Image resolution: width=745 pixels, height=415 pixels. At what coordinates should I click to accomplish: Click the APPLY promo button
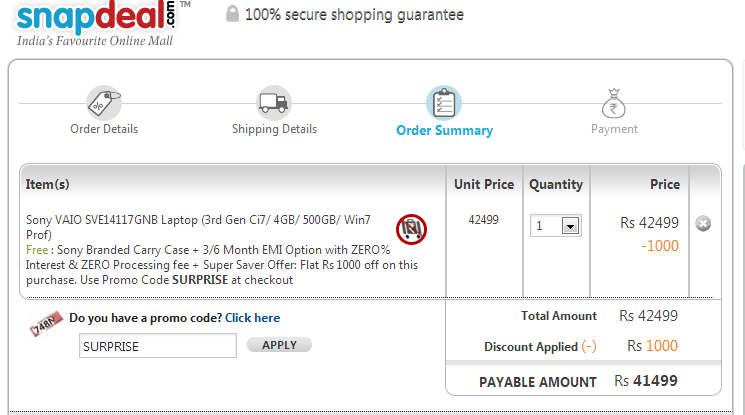[x=279, y=345]
